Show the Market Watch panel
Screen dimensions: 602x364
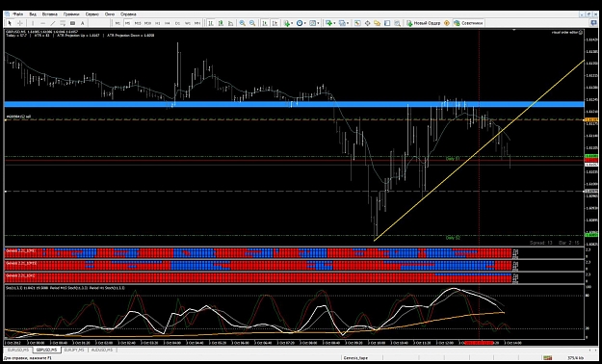357,23
